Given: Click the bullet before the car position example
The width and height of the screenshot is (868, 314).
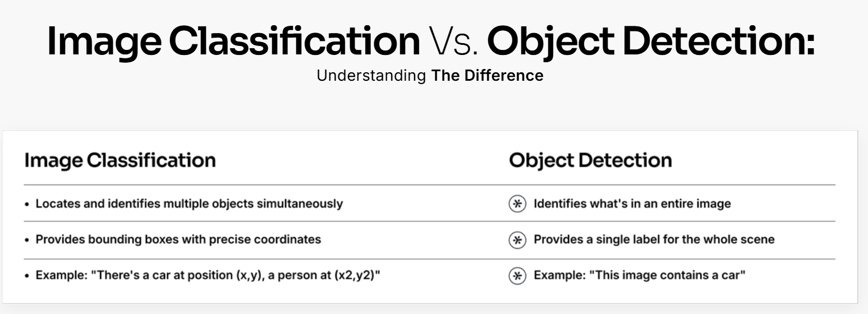Looking at the screenshot, I should [x=27, y=276].
